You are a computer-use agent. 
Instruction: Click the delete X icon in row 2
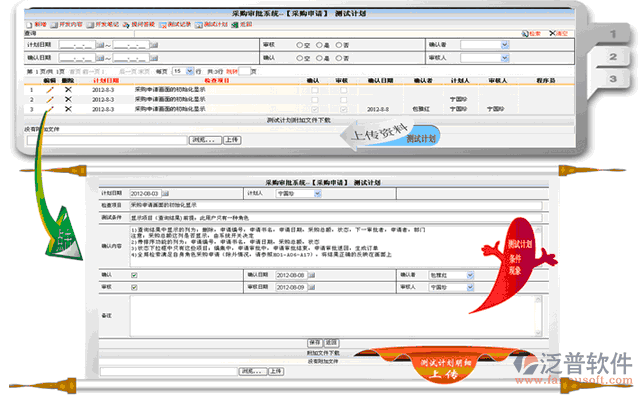pyautogui.click(x=68, y=99)
